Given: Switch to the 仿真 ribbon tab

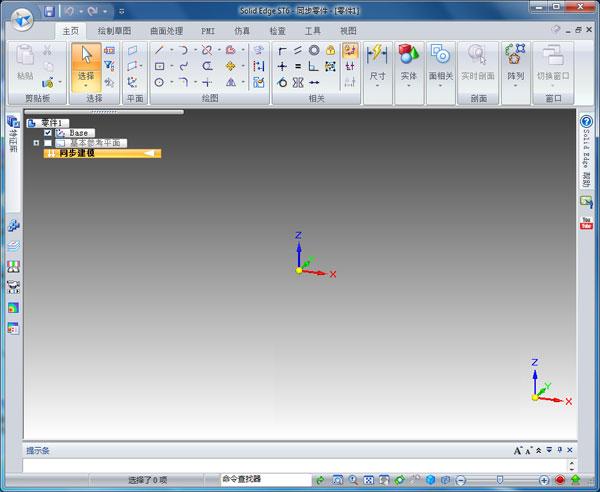Looking at the screenshot, I should click(x=242, y=31).
